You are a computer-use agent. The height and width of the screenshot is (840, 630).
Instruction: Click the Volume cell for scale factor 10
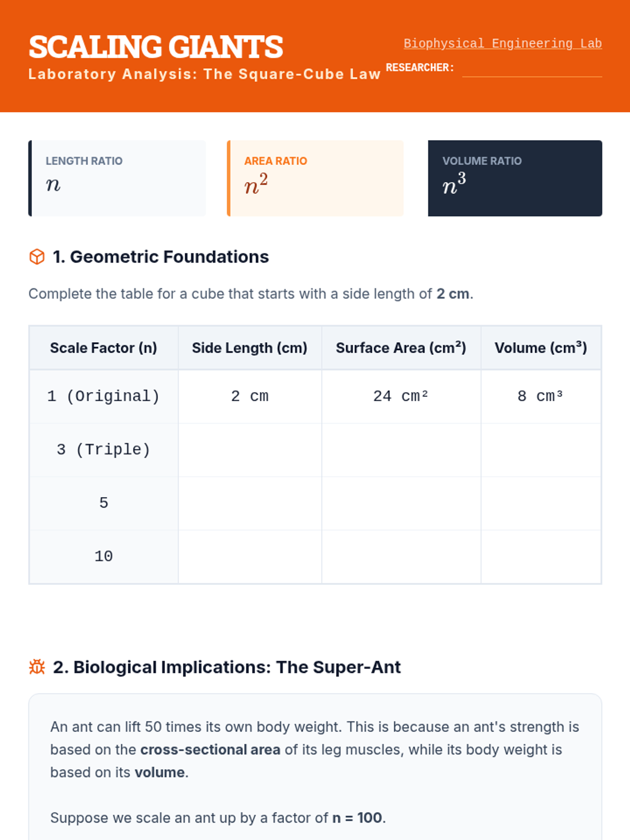pos(541,556)
